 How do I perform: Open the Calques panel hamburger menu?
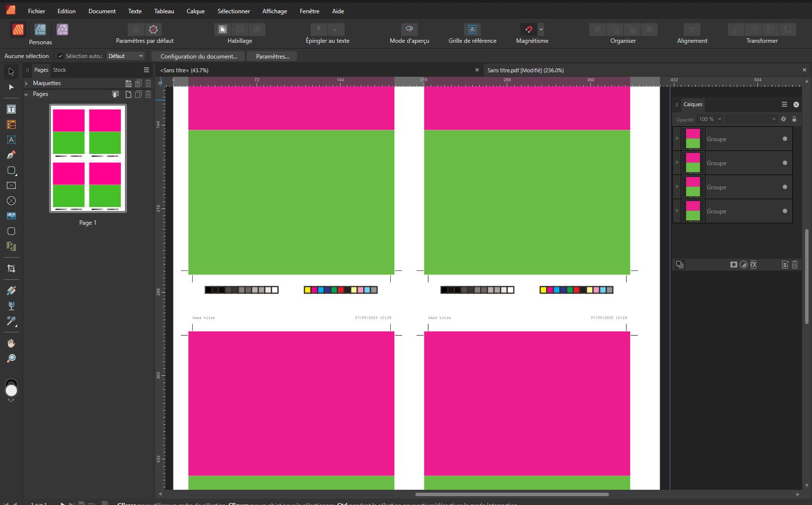point(784,104)
